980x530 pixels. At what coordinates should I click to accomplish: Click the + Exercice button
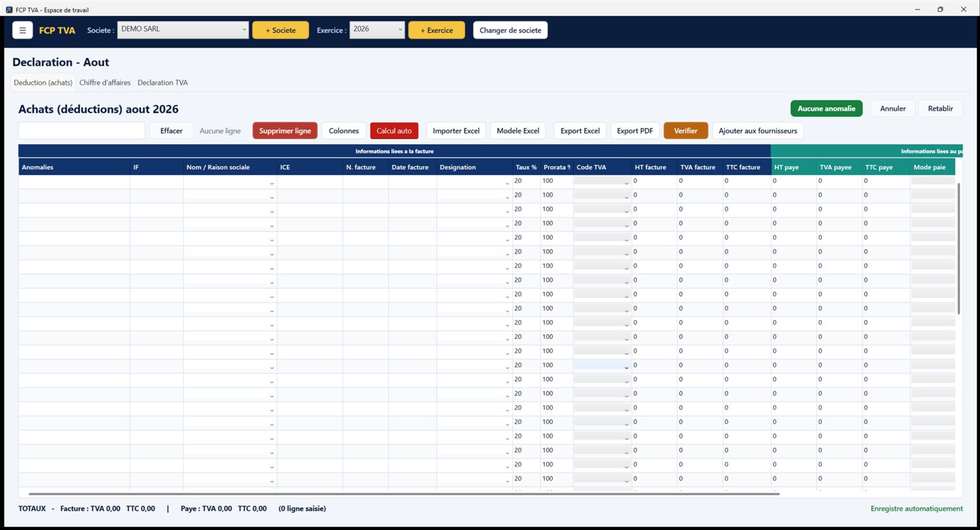(x=436, y=30)
